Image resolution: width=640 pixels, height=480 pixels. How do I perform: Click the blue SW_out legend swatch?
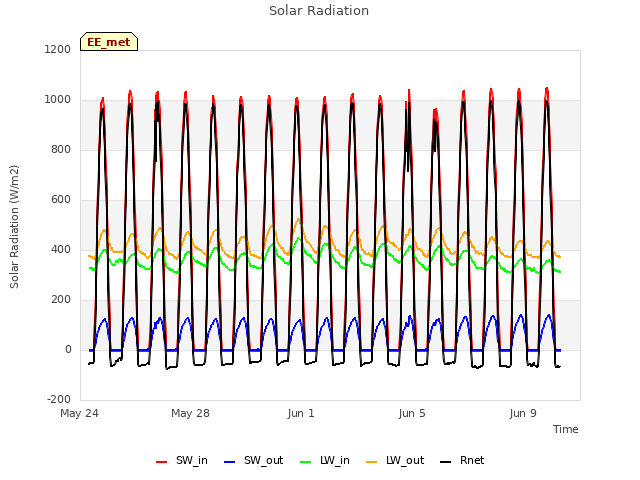[230, 462]
